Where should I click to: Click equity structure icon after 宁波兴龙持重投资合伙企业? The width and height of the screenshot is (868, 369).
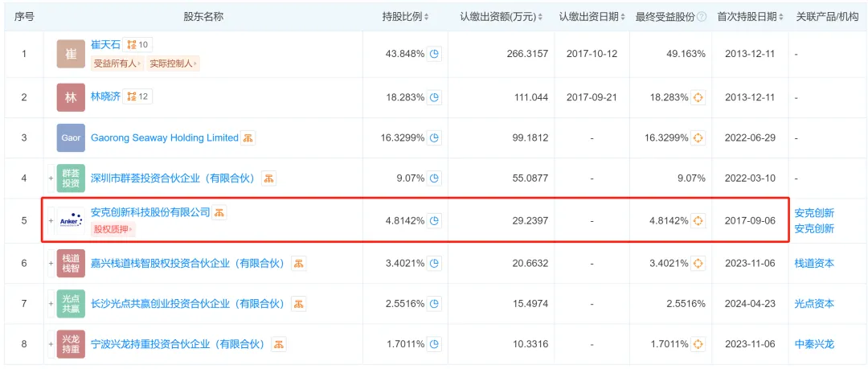[279, 345]
